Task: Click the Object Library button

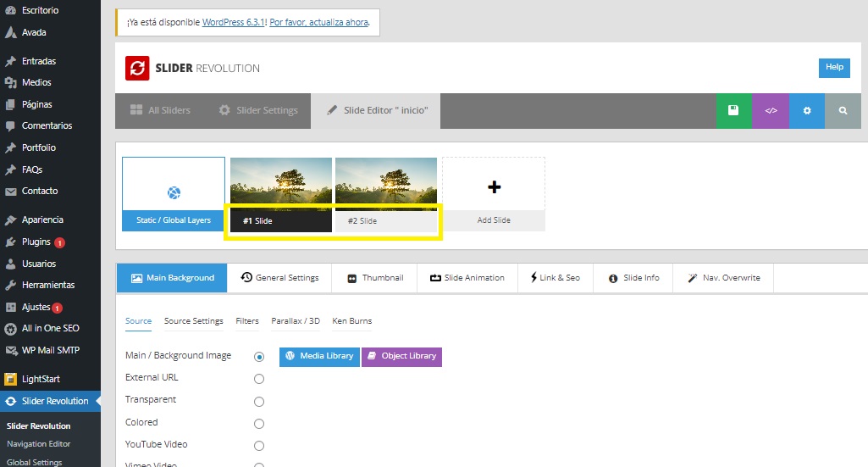Action: pos(401,356)
